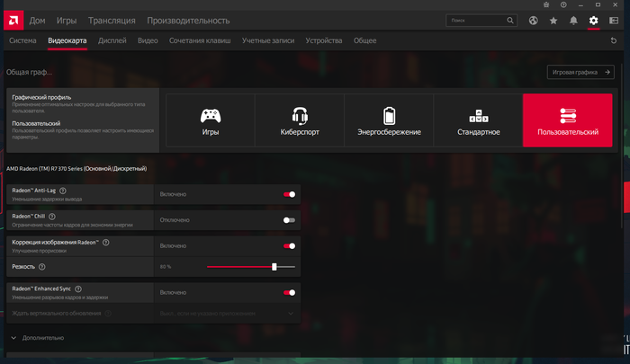The width and height of the screenshot is (630, 364).
Task: Select the Киберспорт graphics profile
Action: (x=300, y=121)
